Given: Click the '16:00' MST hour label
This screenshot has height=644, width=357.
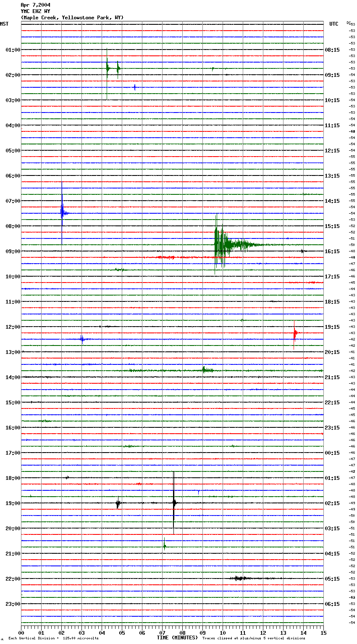Looking at the screenshot, I should coord(13,428).
